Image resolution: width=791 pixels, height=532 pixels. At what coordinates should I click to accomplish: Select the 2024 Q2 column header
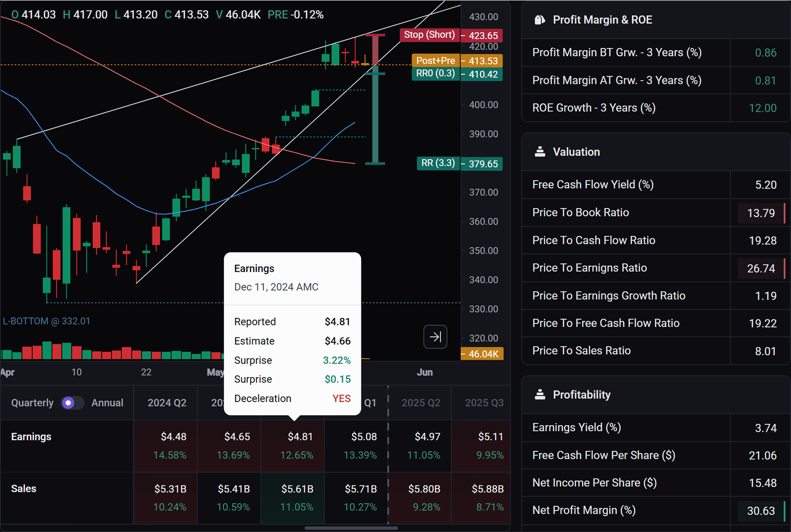coord(166,403)
